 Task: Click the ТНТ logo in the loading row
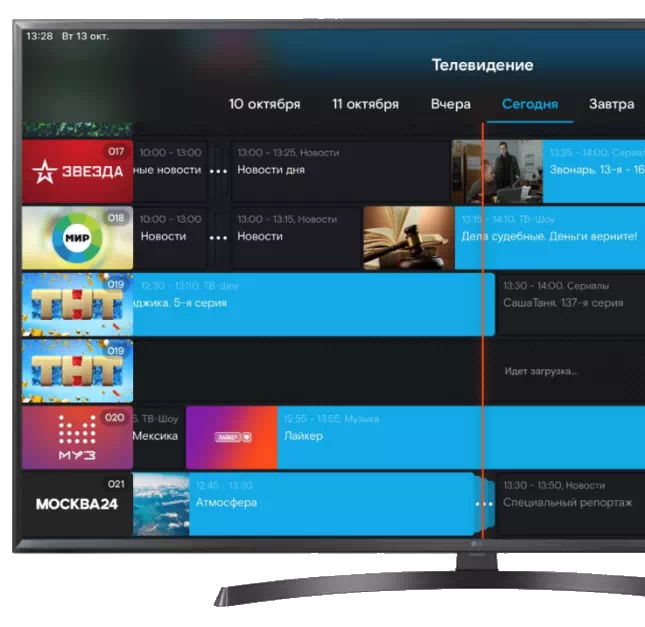(x=77, y=371)
